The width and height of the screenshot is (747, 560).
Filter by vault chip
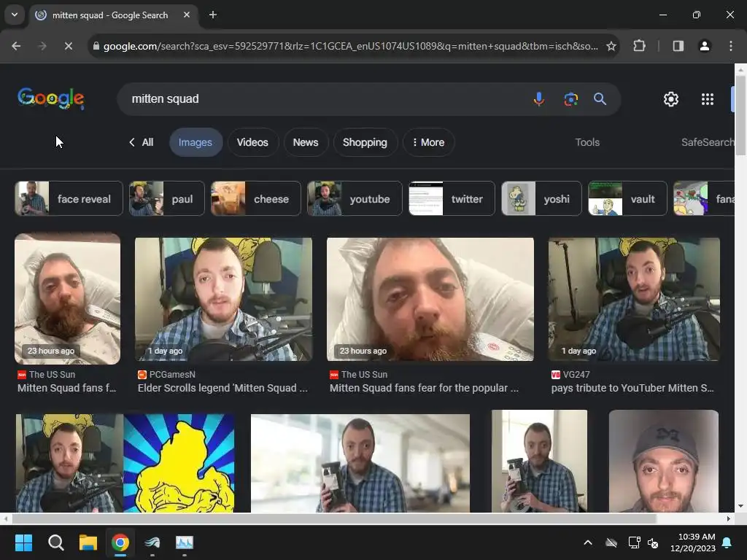(x=627, y=198)
